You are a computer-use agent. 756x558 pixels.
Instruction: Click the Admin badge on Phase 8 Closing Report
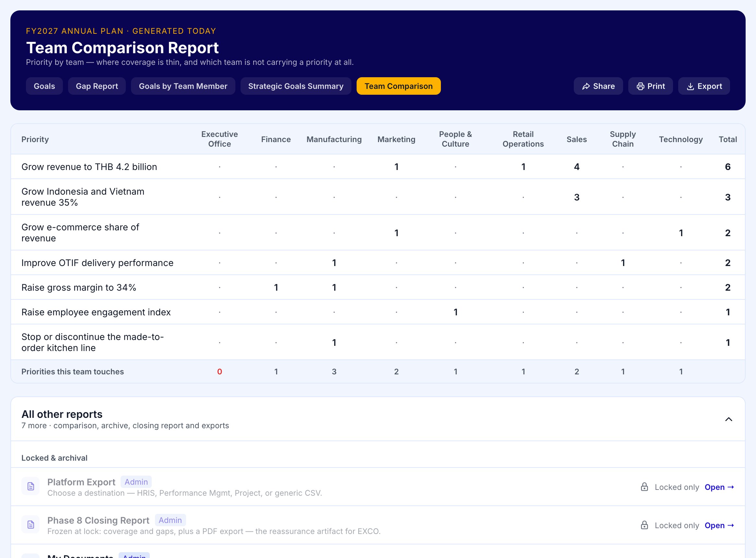[170, 520]
